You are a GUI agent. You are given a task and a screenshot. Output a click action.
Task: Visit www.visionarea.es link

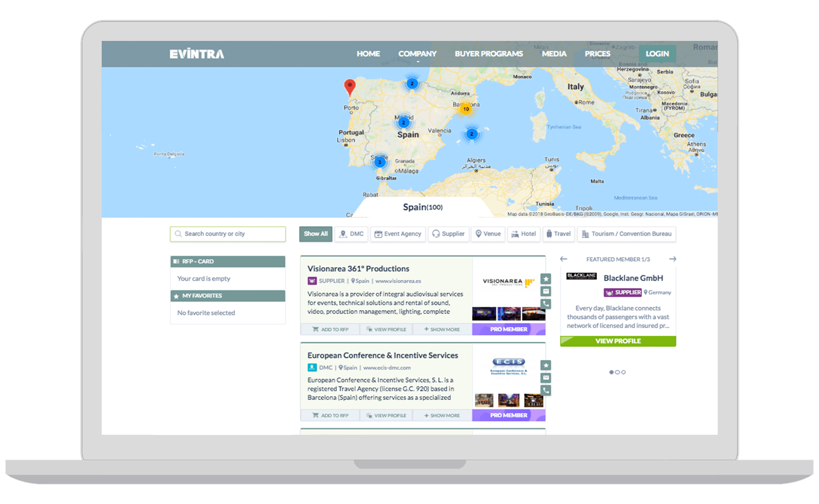tap(398, 281)
